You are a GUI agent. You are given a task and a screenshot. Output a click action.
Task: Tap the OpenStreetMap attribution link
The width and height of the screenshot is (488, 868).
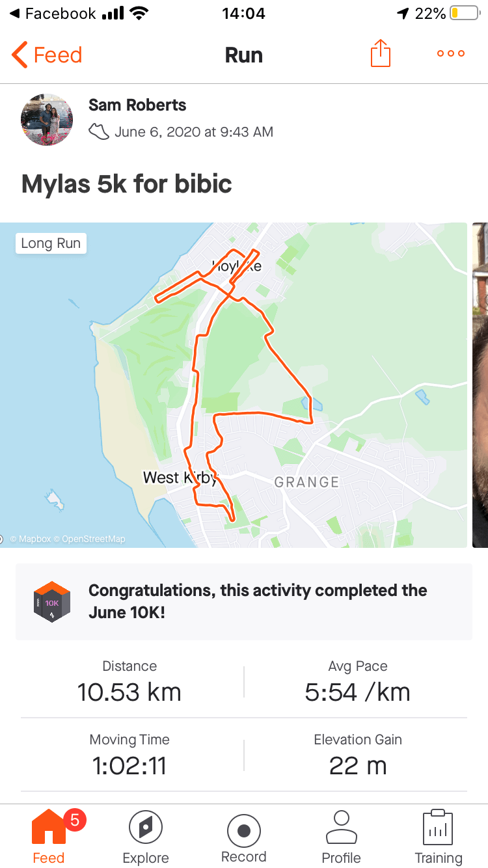93,539
